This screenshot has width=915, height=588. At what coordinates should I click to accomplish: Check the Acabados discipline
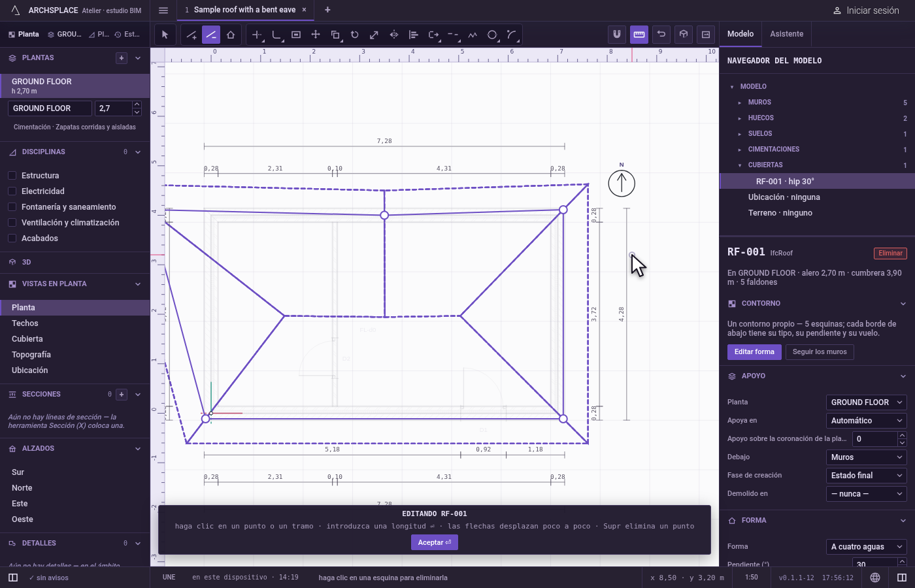(12, 238)
